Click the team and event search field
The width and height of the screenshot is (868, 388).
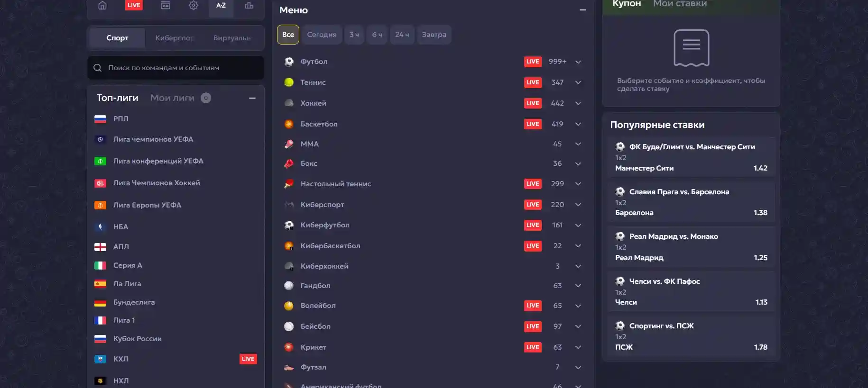pyautogui.click(x=175, y=68)
